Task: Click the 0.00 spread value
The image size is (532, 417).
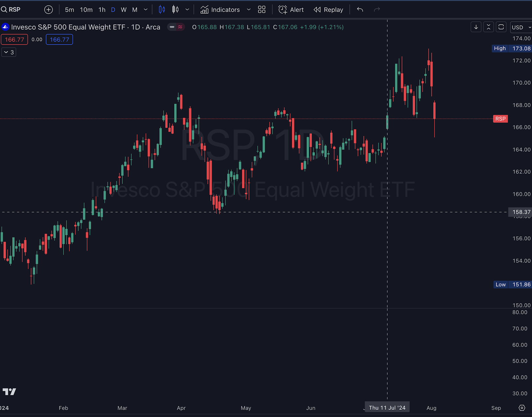Action: (37, 40)
